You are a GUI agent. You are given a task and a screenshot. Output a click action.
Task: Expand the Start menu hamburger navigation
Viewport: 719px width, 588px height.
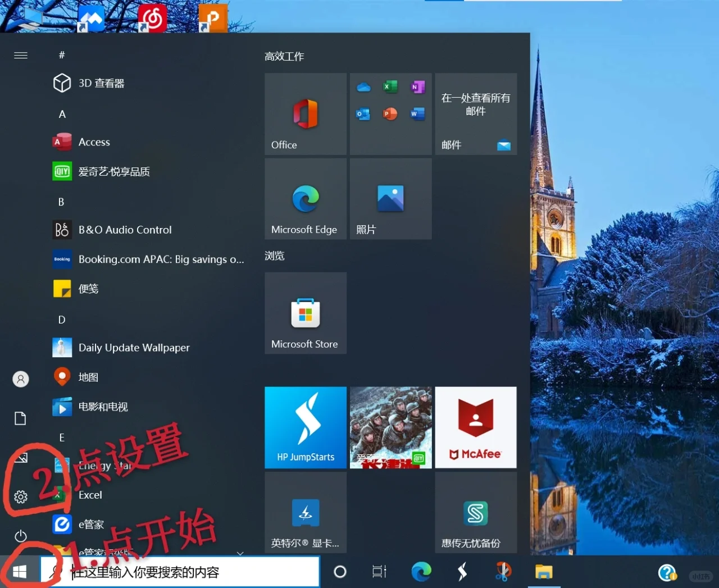(21, 55)
